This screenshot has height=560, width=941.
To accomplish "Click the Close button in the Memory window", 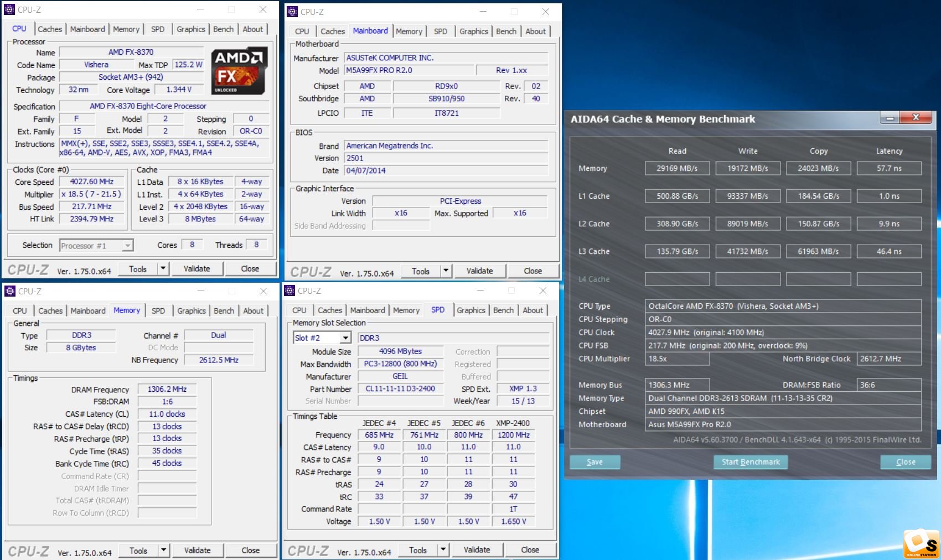I will pos(251,550).
